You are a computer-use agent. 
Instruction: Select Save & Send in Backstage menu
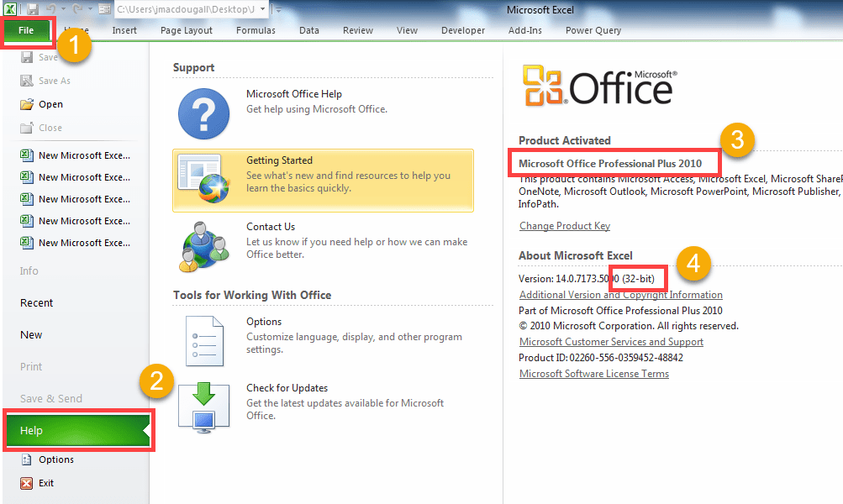[x=51, y=399]
